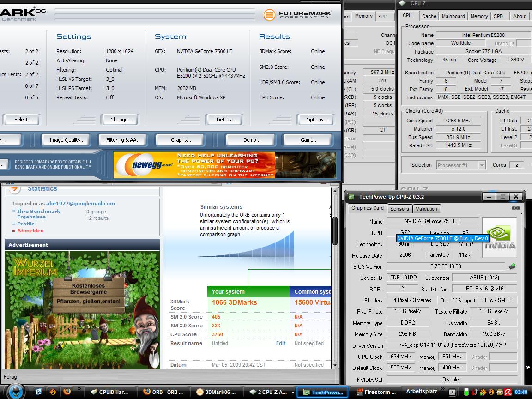
Task: Click the Core Speed 4258.5 MHz value
Action: pyautogui.click(x=458, y=121)
